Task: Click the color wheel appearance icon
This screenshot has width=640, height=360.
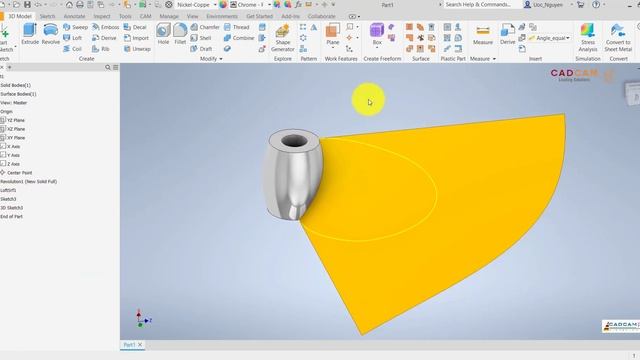Action: [223, 4]
